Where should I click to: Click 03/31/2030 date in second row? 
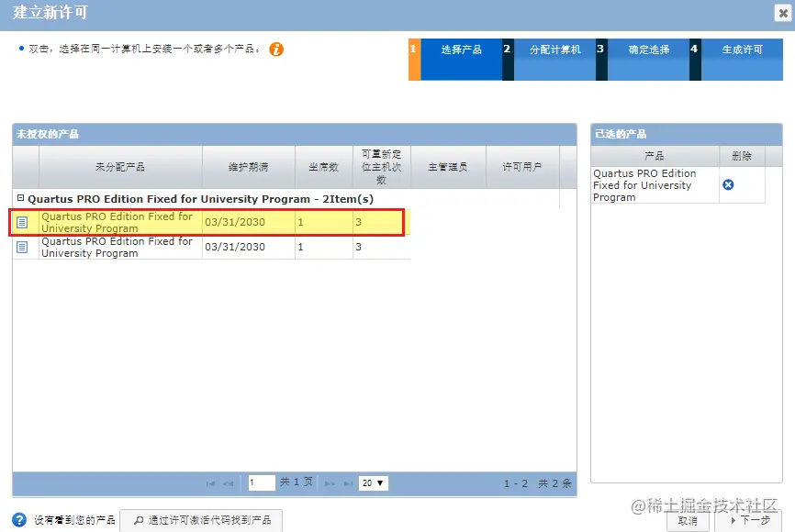235,247
